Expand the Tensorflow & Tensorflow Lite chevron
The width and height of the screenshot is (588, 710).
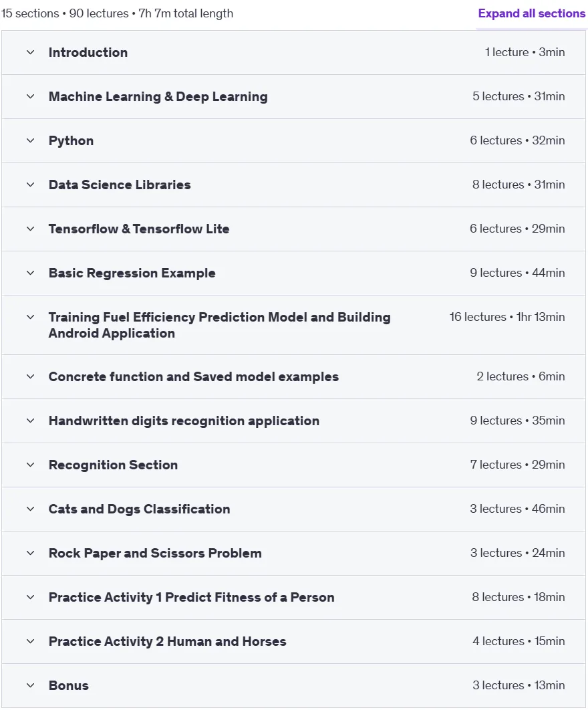coord(30,229)
